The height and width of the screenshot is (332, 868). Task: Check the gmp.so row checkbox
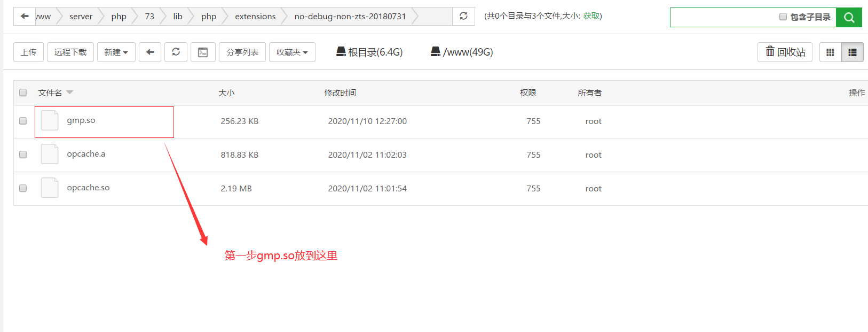[23, 121]
